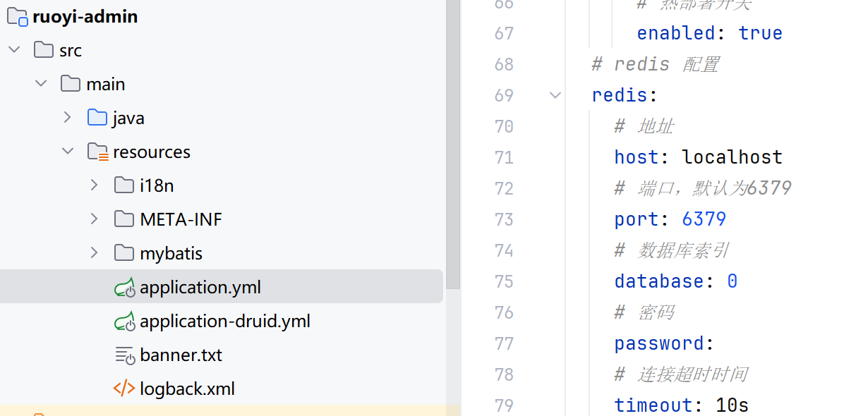The height and width of the screenshot is (416, 868).
Task: Expand the java folder chevron
Action: 68,117
